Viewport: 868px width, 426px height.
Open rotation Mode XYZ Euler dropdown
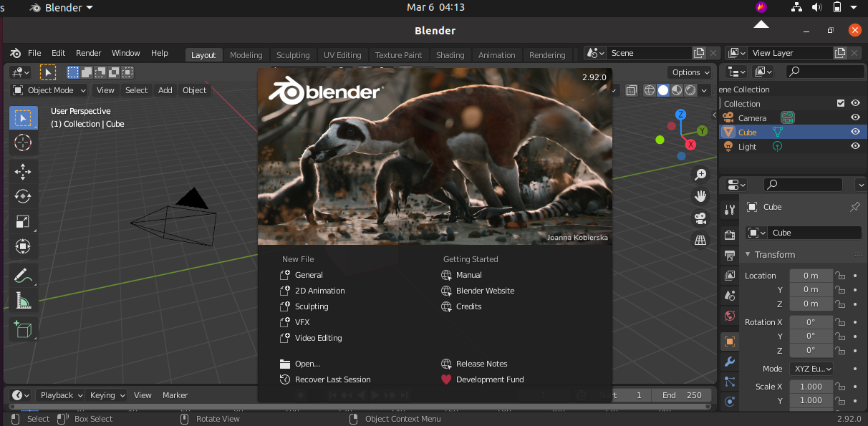click(812, 369)
